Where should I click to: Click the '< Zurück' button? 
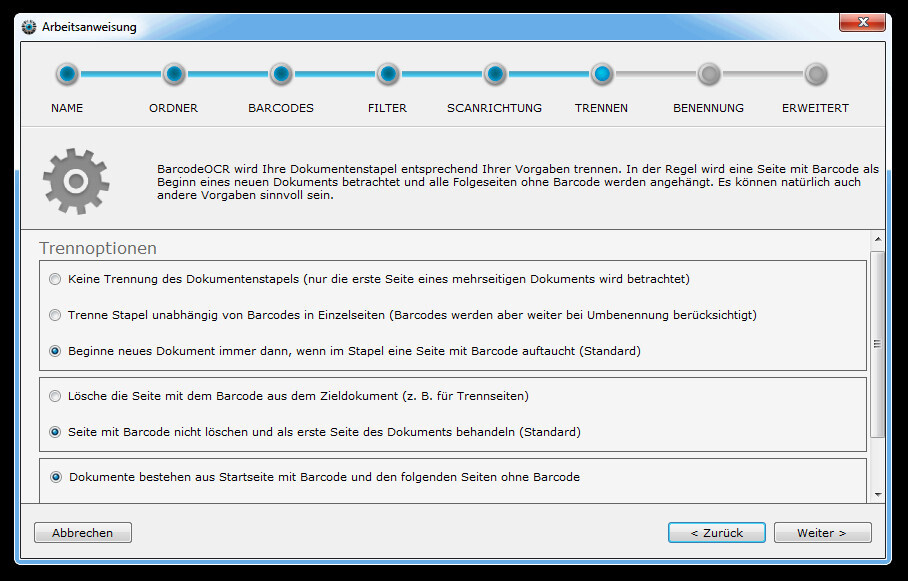[716, 533]
